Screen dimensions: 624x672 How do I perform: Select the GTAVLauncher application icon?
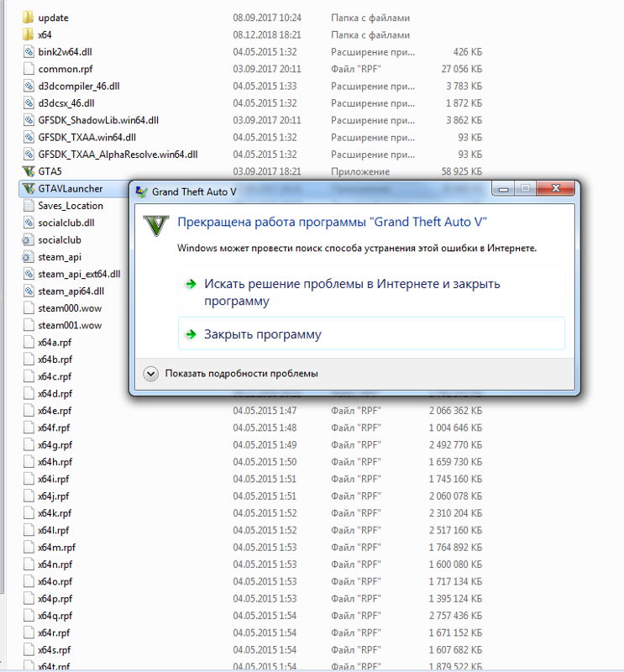[x=29, y=188]
